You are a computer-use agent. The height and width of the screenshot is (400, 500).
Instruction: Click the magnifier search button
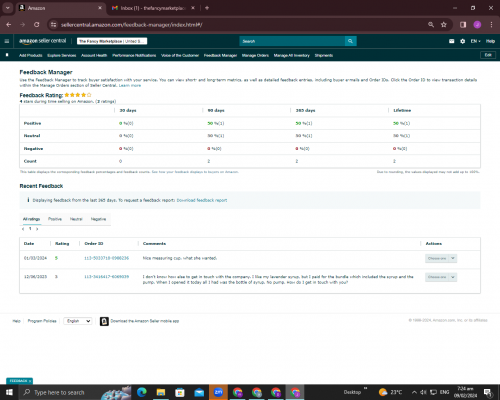350,41
